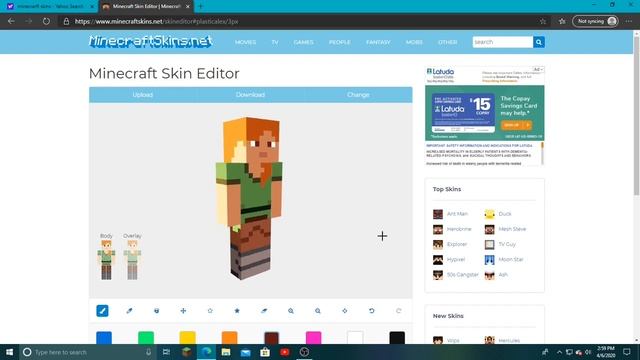Pick the black color swatch

397,338
